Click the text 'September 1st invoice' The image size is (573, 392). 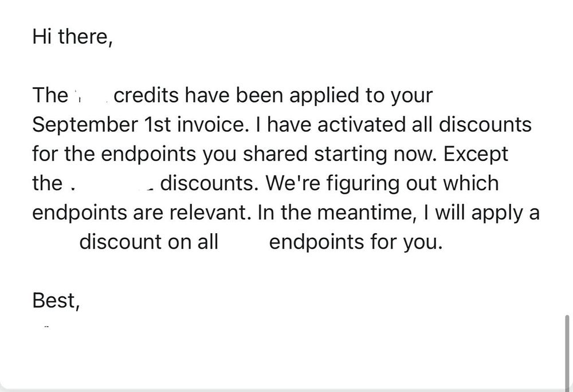(138, 124)
